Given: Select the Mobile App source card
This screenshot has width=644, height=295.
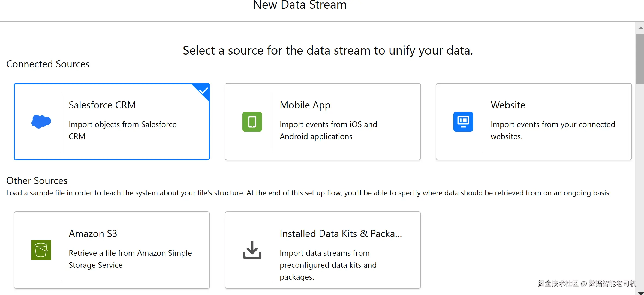Looking at the screenshot, I should point(323,122).
